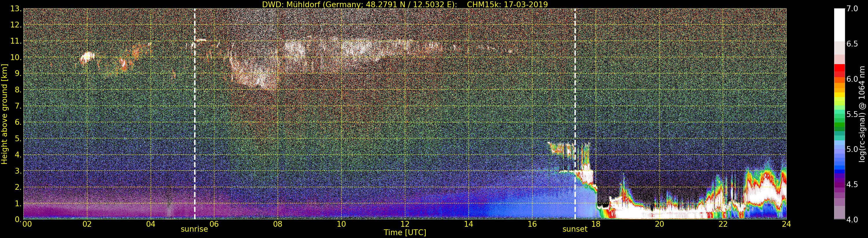Image resolution: width=868 pixels, height=238 pixels.
Task: Click the sunset dashed white vertical line
Action: pyautogui.click(x=575, y=114)
